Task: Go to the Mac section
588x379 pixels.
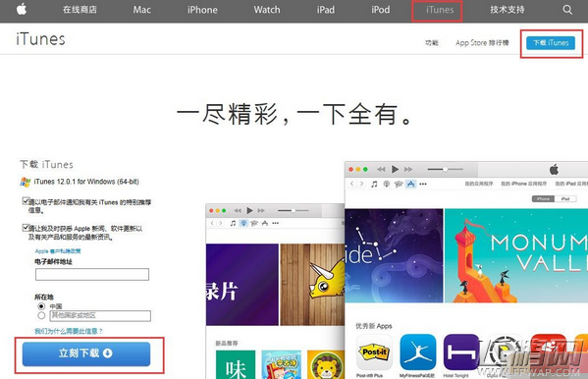Action: click(x=142, y=10)
